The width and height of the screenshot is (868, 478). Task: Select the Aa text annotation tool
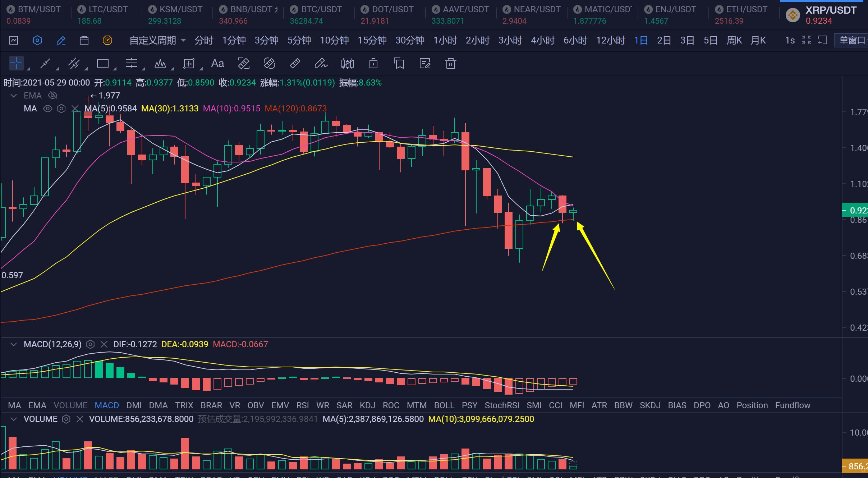click(x=217, y=64)
